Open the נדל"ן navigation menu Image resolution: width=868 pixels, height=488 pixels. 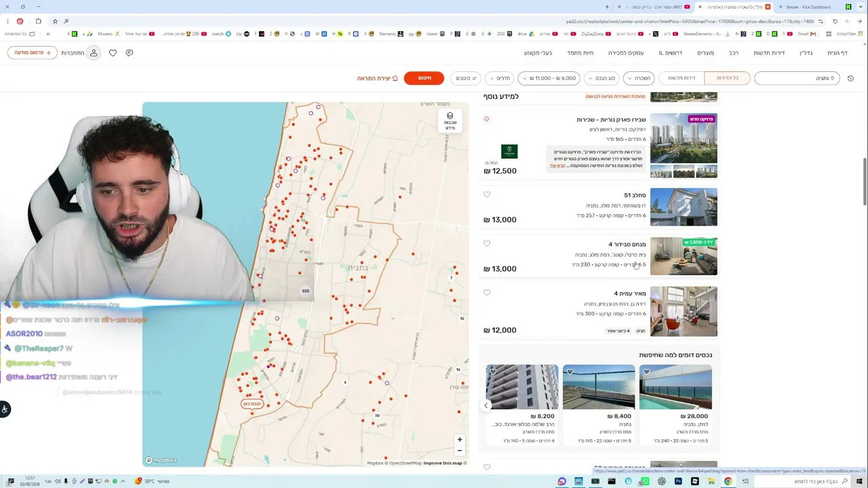[x=806, y=53]
